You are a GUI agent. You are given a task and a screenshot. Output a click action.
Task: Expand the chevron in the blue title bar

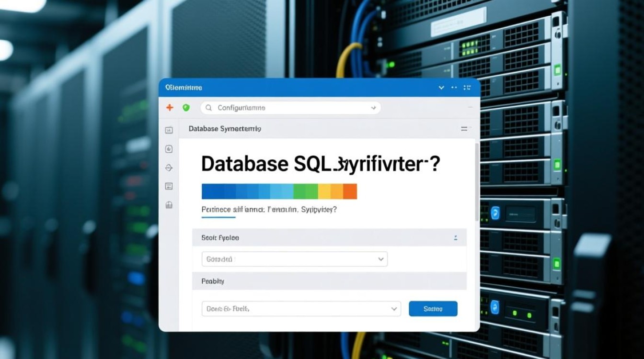(x=442, y=88)
